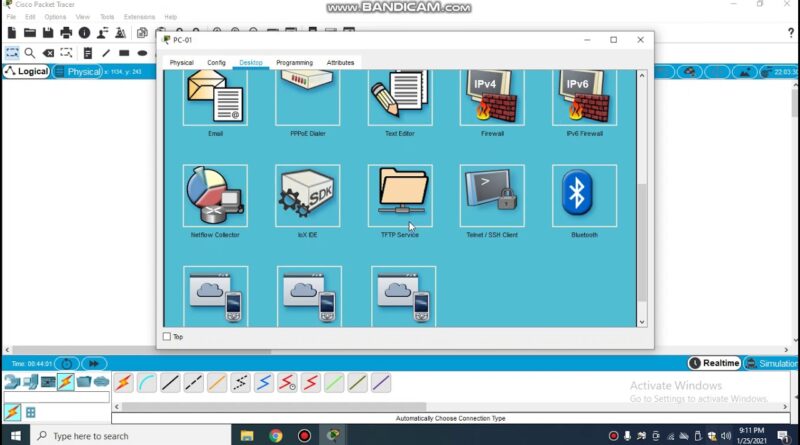Pick the solid black copper straight-through cable
The image size is (800, 445).
(170, 383)
